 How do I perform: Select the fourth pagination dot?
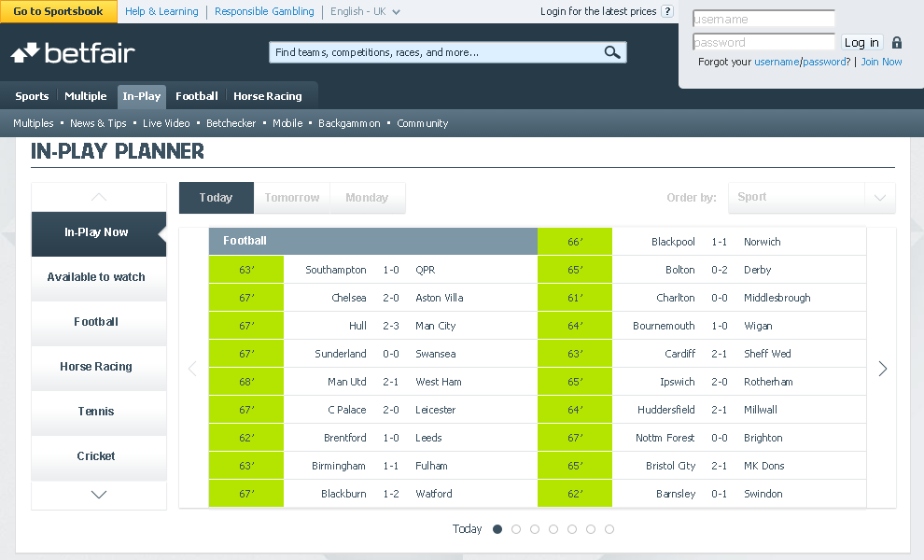[553, 529]
